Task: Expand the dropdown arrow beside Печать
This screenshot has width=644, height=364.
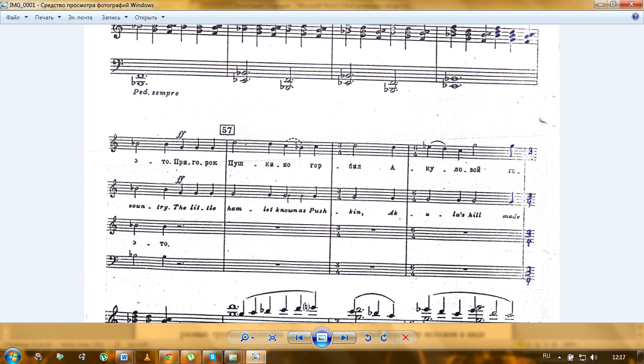Action: pos(59,17)
